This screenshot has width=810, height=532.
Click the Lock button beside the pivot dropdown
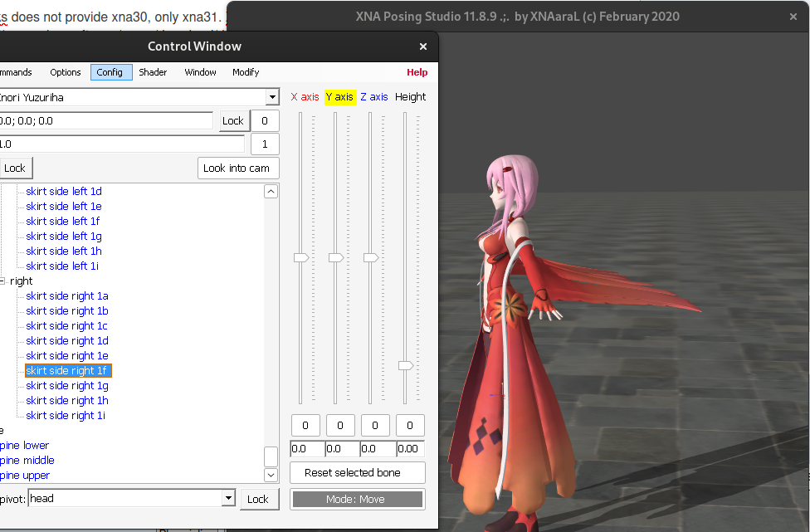click(x=259, y=499)
